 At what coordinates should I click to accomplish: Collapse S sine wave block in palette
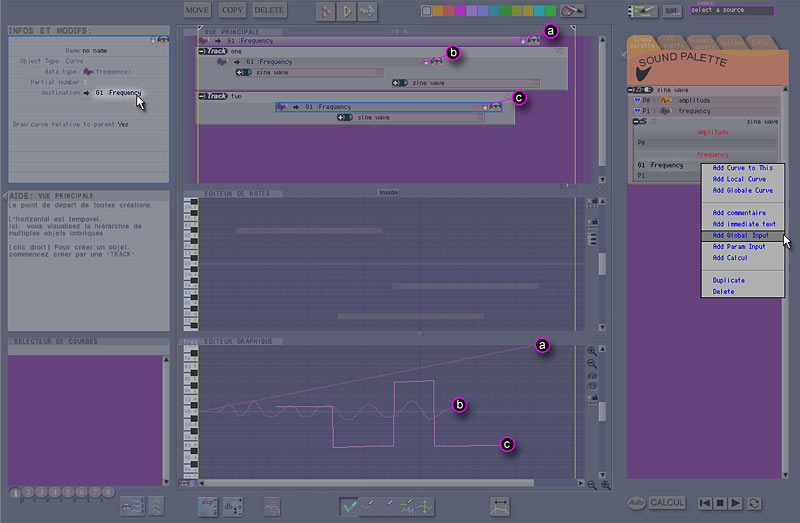(x=636, y=121)
